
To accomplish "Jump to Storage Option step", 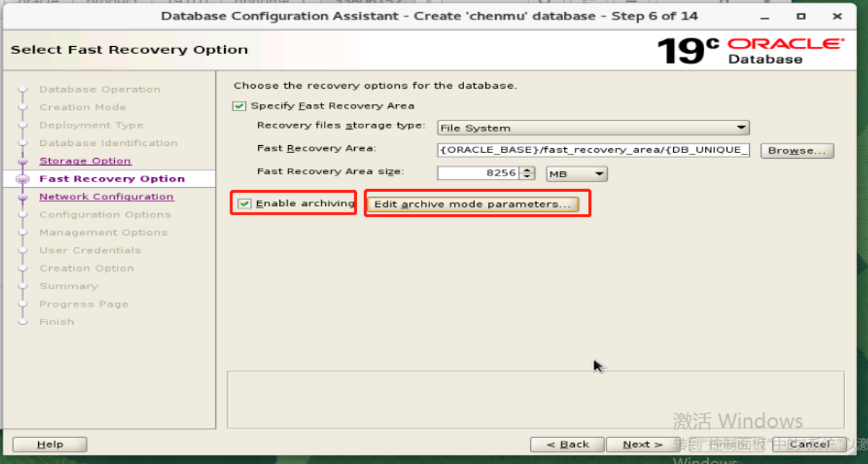I will click(x=85, y=161).
